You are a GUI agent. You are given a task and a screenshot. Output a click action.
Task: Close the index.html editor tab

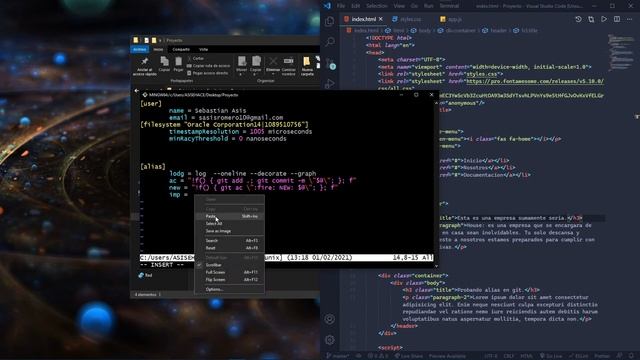[380, 19]
